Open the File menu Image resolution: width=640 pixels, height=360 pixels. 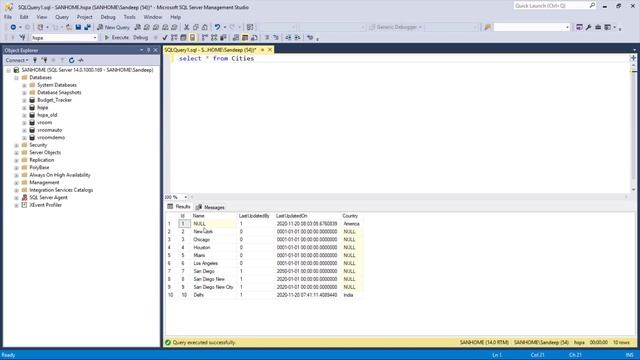point(8,17)
